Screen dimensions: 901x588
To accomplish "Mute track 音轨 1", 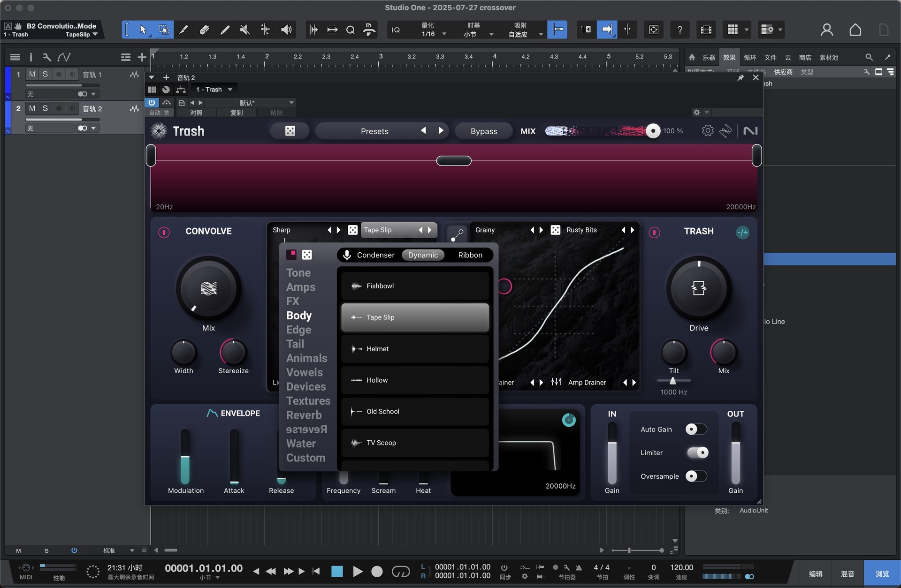I will (x=32, y=74).
